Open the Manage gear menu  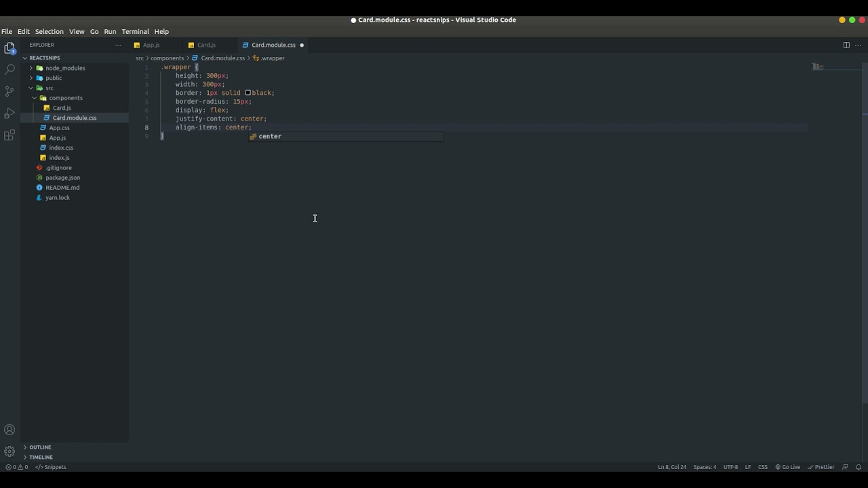(x=9, y=451)
